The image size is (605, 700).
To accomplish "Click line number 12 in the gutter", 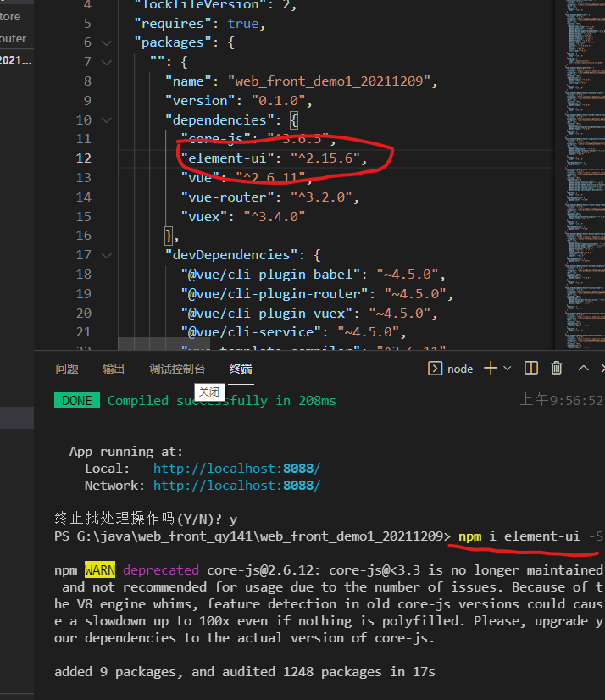I will coord(84,158).
